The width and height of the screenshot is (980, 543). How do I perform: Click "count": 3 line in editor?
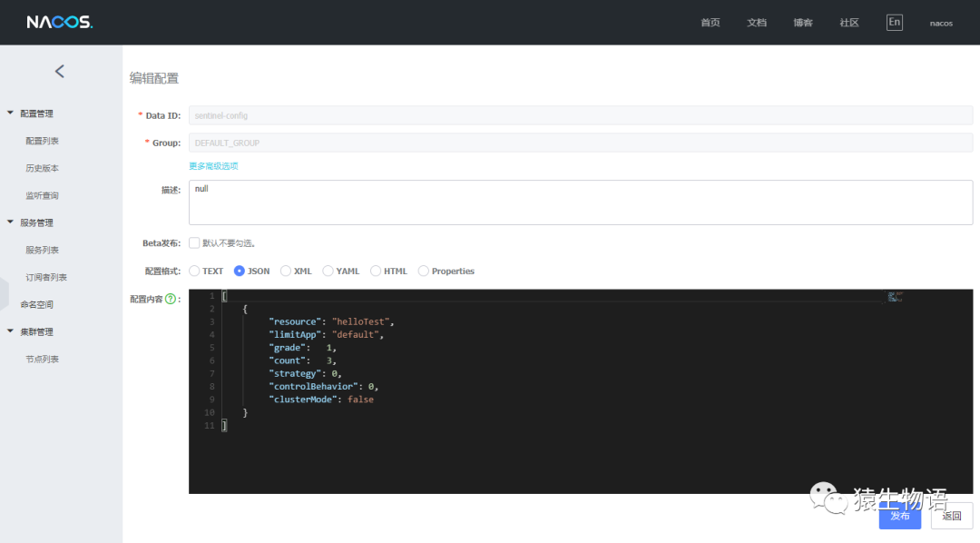(x=302, y=360)
